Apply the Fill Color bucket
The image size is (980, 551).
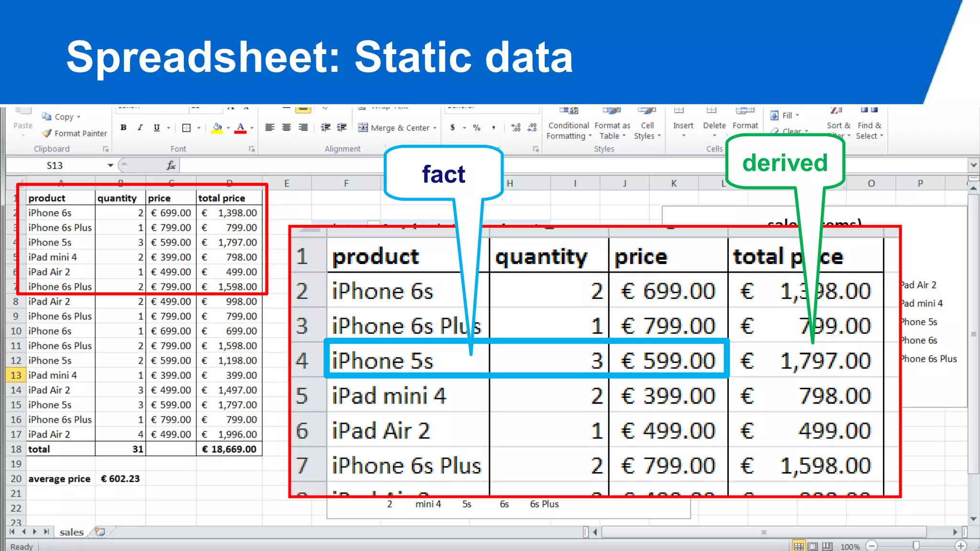click(x=217, y=128)
